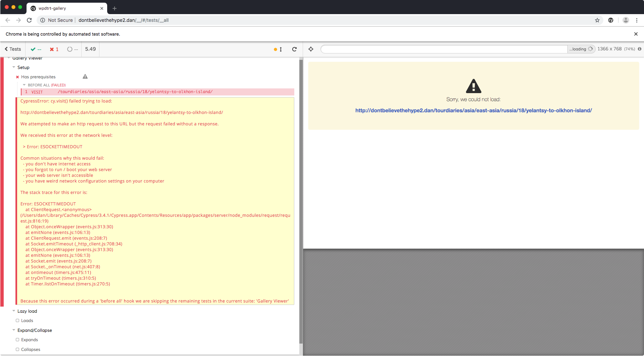Viewport: 644px width, 356px height.
Task: Collapse the BEFORE ALL (FAILED) section
Action: tap(24, 85)
